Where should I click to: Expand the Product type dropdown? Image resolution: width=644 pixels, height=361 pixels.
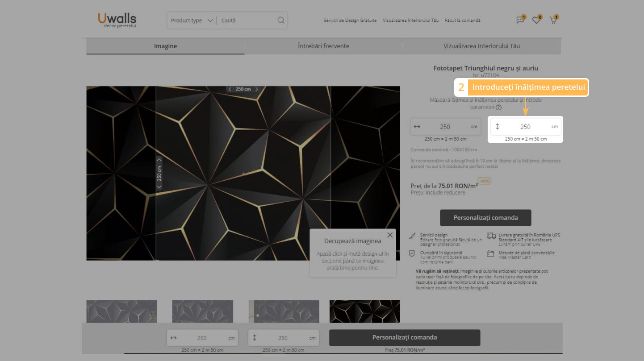tap(192, 21)
